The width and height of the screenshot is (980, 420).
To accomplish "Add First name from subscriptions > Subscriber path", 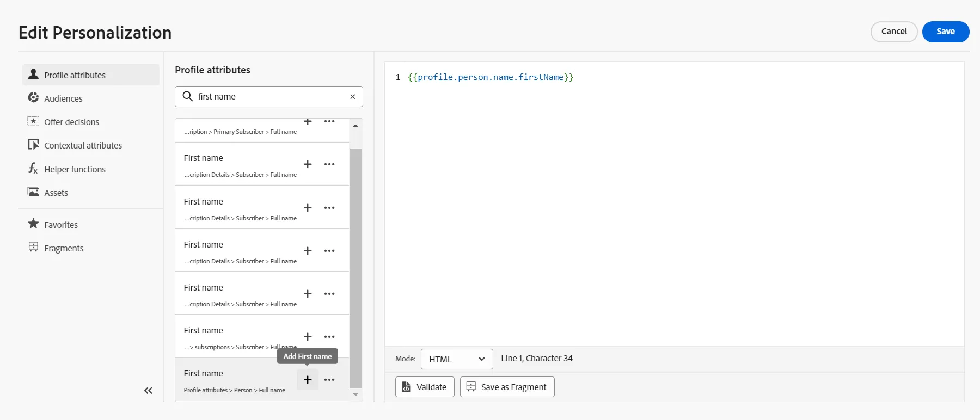I will (x=308, y=337).
